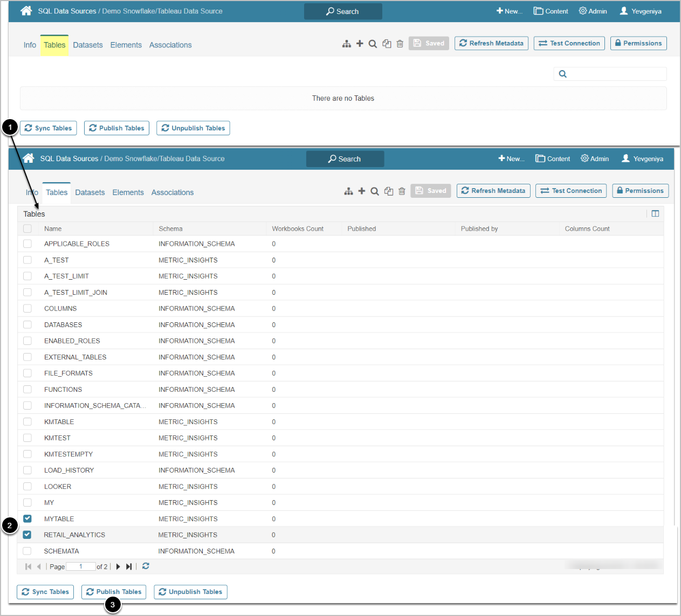
Task: Click the page number input field
Action: pyautogui.click(x=80, y=566)
